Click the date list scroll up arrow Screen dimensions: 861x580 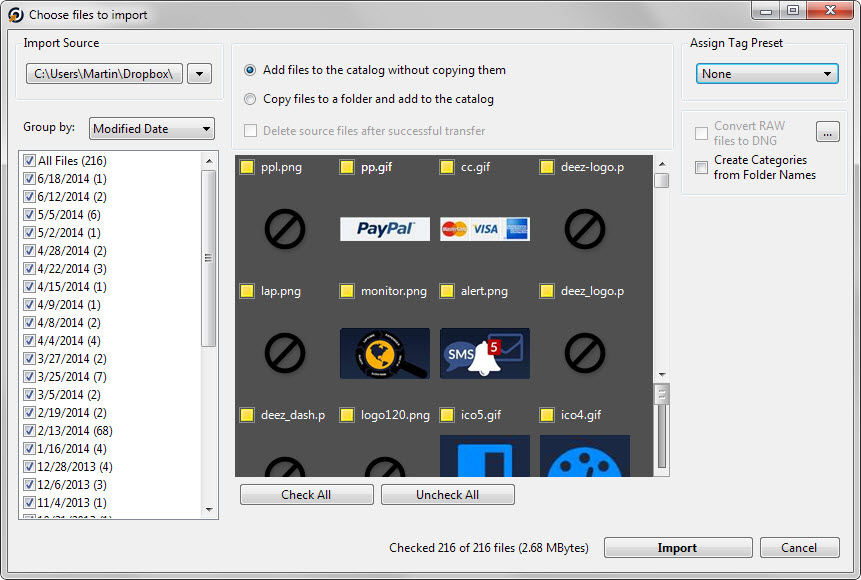tap(209, 161)
